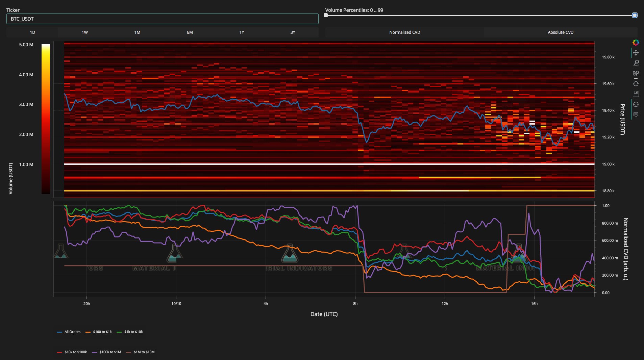Save the plot using the disk icon

[x=637, y=94]
